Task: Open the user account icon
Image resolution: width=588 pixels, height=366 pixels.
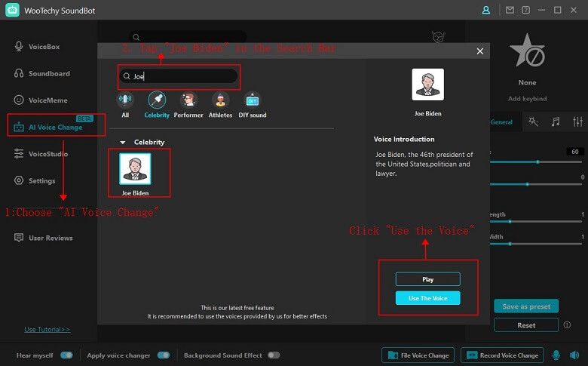Action: [x=486, y=10]
